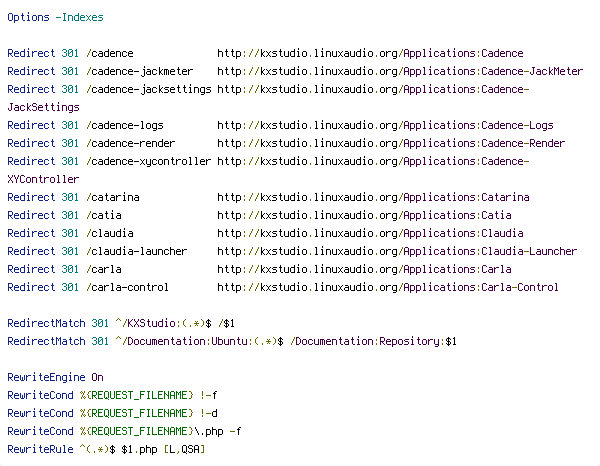
Task: Click the 'On' value after RewriteEngine
Action: (97, 377)
